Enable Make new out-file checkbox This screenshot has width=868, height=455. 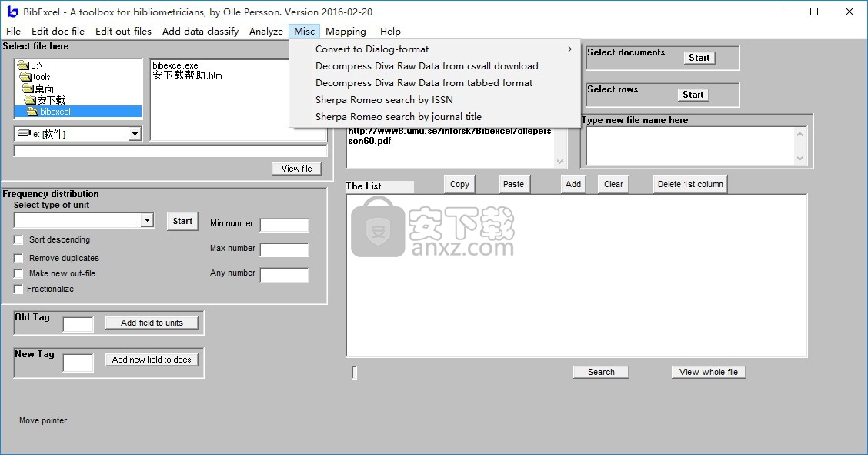coord(18,273)
